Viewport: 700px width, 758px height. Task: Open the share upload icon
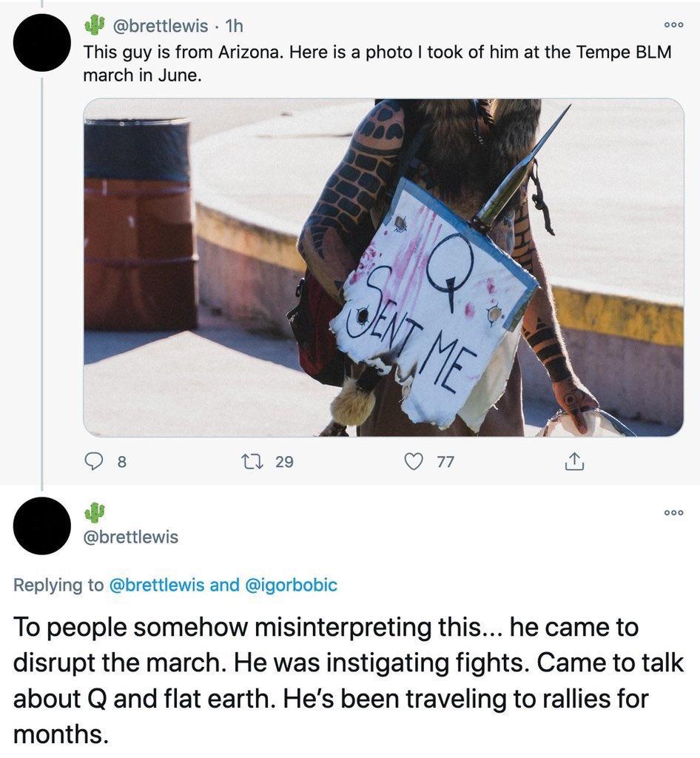[574, 462]
